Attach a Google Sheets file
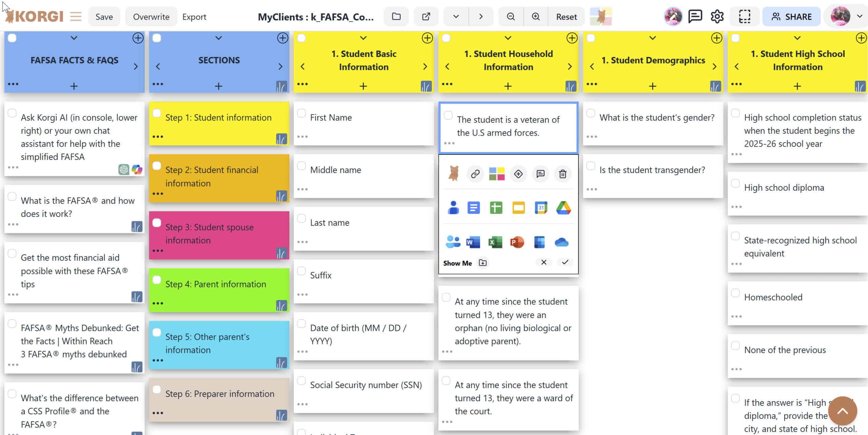Image resolution: width=868 pixels, height=435 pixels. point(496,208)
